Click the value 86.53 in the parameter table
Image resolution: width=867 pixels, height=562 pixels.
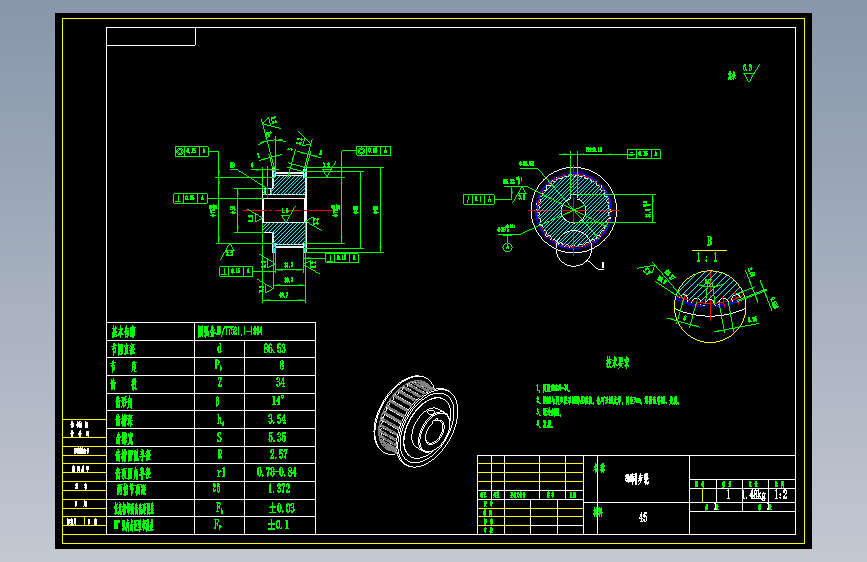(275, 348)
